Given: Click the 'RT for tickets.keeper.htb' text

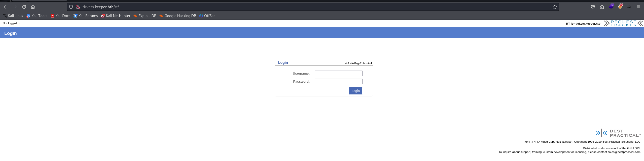Looking at the screenshot, I should pos(583,24).
